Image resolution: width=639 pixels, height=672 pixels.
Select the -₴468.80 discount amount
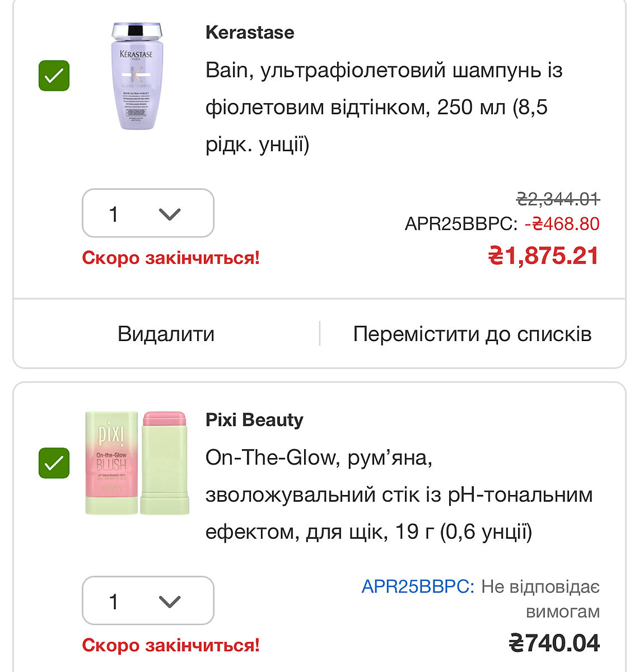point(562,224)
